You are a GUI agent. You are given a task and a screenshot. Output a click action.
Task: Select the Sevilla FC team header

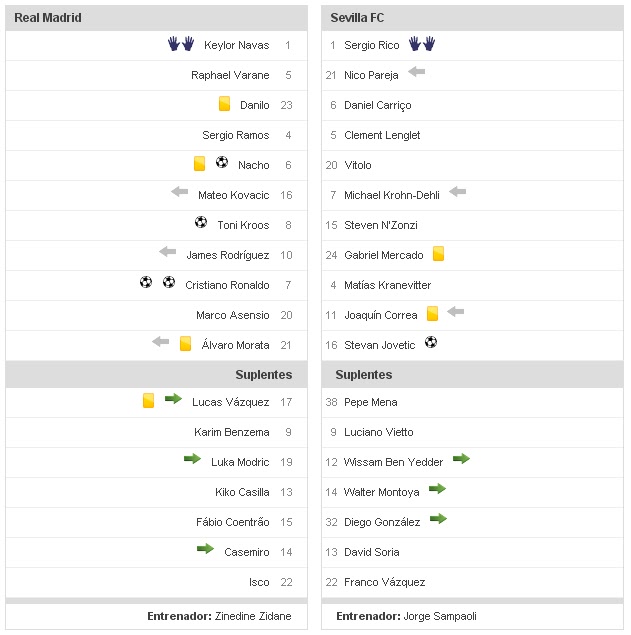click(357, 18)
